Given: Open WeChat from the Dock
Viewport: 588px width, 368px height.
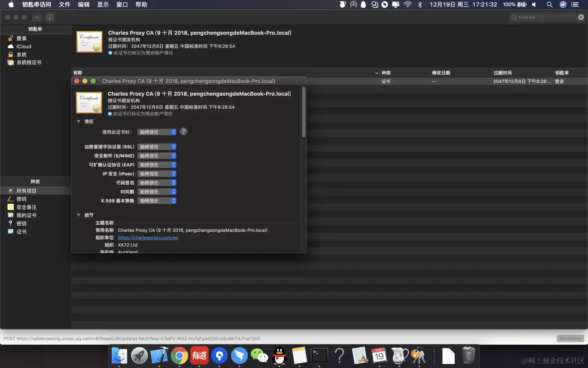Looking at the screenshot, I should [x=259, y=355].
